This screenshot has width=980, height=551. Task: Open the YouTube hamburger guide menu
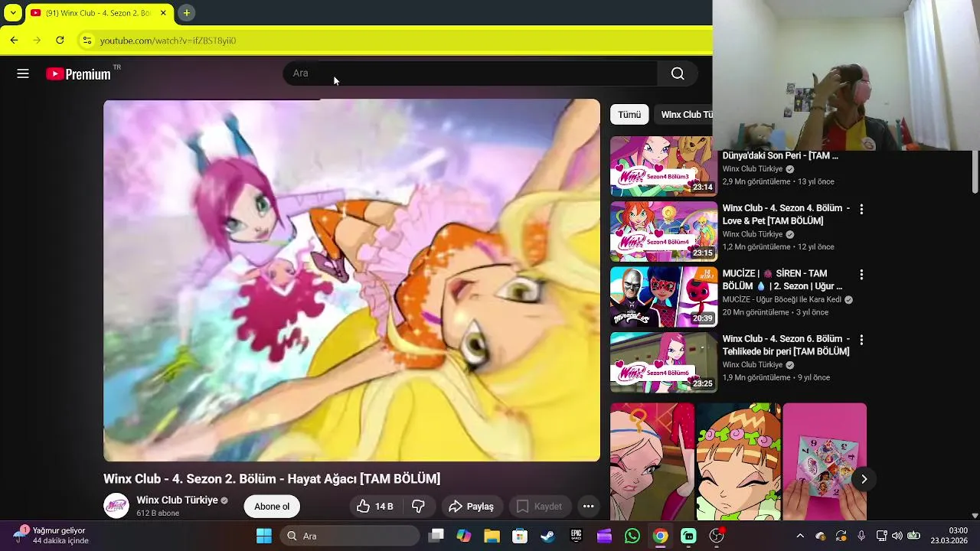click(23, 73)
